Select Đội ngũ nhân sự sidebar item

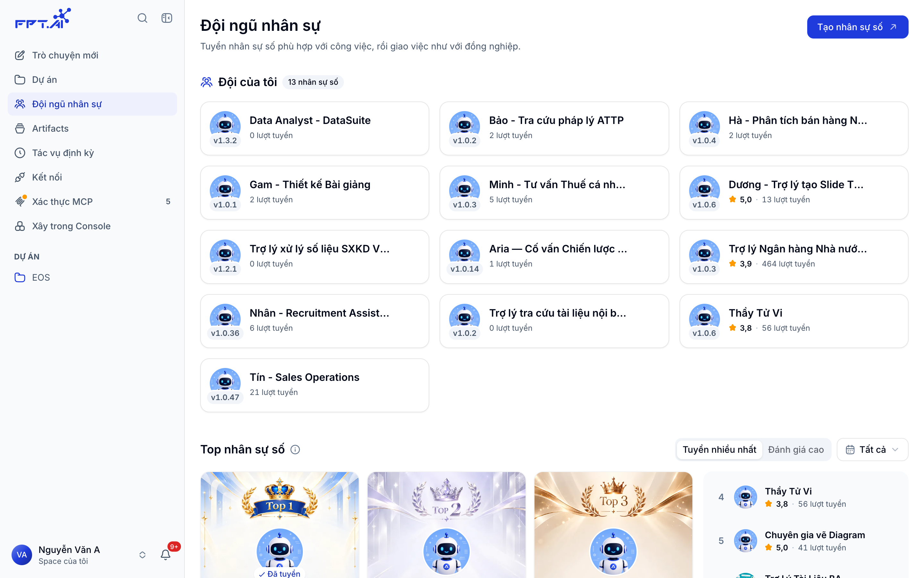tap(92, 104)
